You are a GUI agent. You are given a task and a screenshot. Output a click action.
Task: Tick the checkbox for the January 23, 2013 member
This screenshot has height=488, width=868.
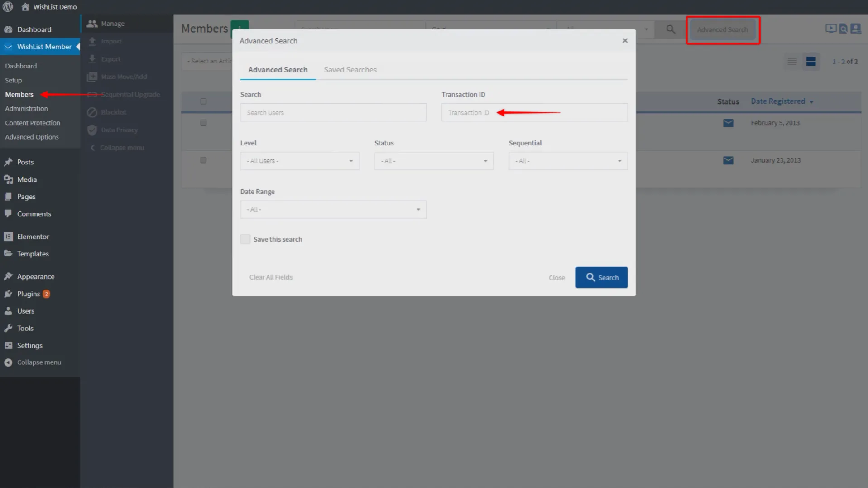[x=203, y=160]
